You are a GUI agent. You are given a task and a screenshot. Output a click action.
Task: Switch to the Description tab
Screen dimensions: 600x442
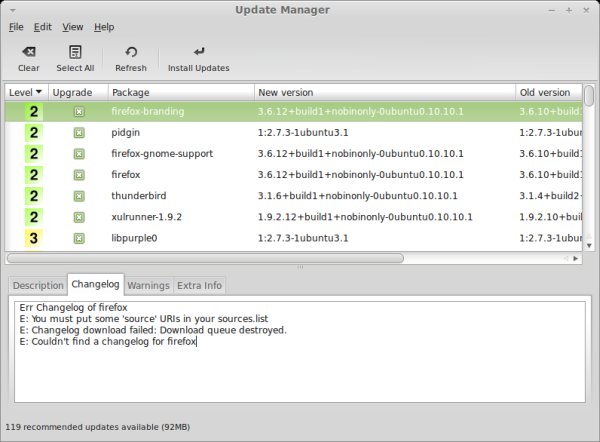tap(38, 285)
